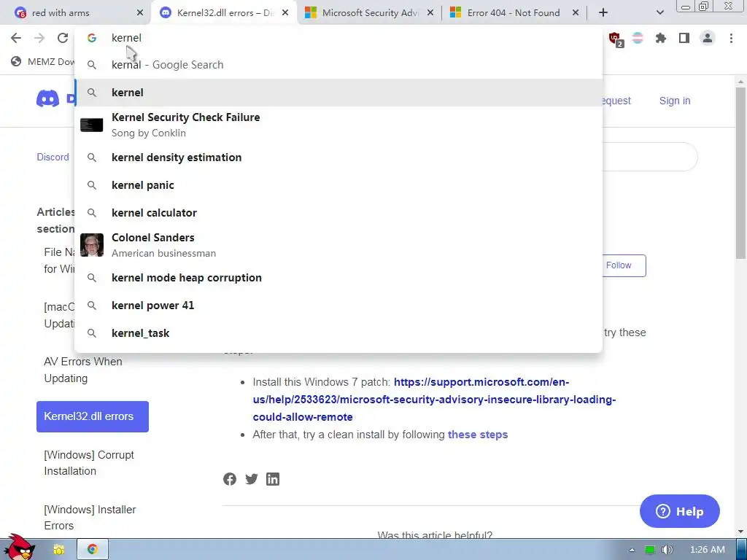
Task: Select 'kernel panic' suggestion
Action: pos(338,185)
